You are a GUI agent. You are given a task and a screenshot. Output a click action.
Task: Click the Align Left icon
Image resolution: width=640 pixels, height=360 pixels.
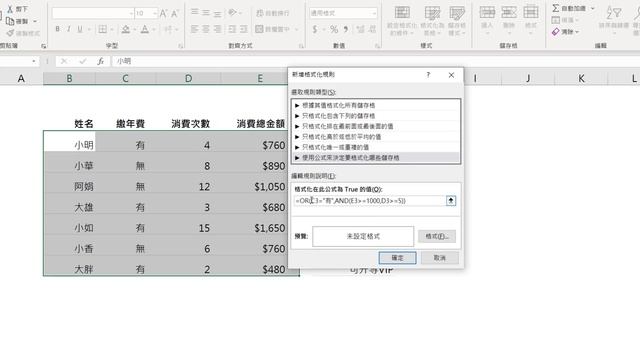195,29
